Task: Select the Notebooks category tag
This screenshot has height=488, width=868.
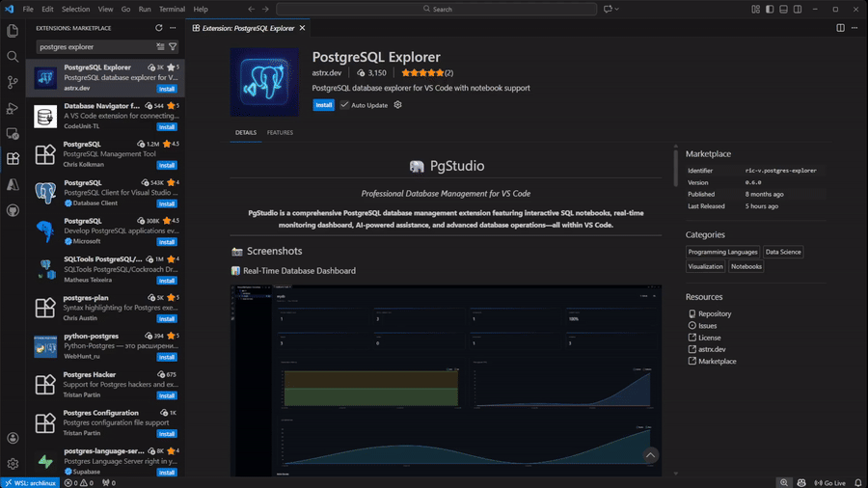Action: [x=746, y=266]
